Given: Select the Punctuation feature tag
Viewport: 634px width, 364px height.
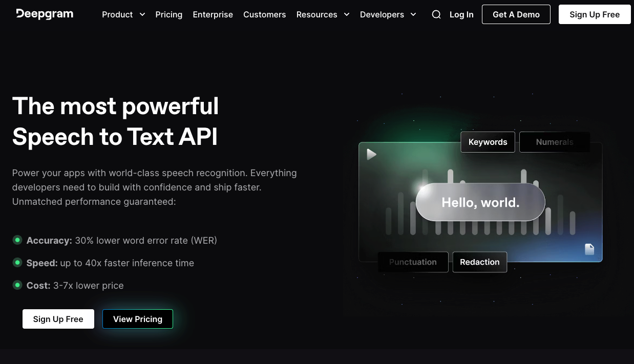Looking at the screenshot, I should pos(413,262).
